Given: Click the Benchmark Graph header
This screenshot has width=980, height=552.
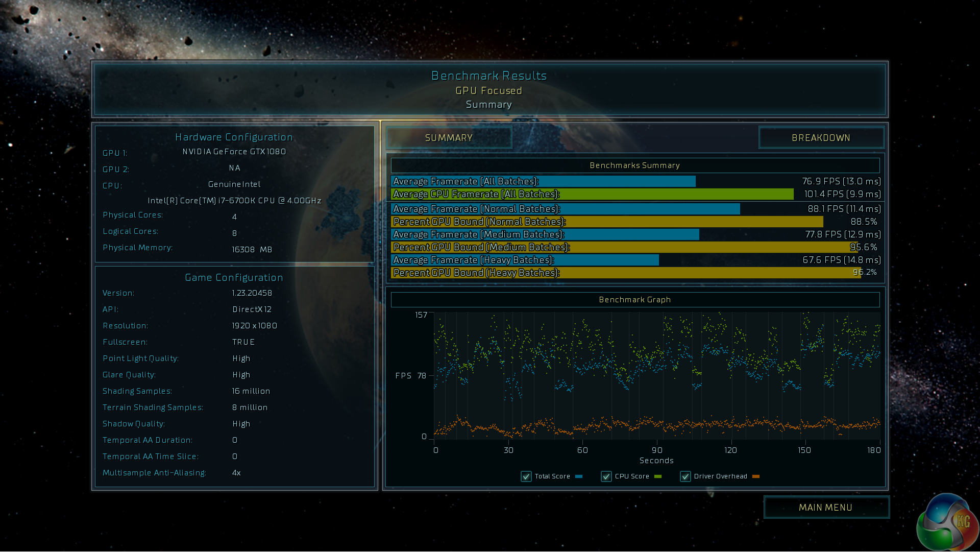Looking at the screenshot, I should (x=635, y=300).
